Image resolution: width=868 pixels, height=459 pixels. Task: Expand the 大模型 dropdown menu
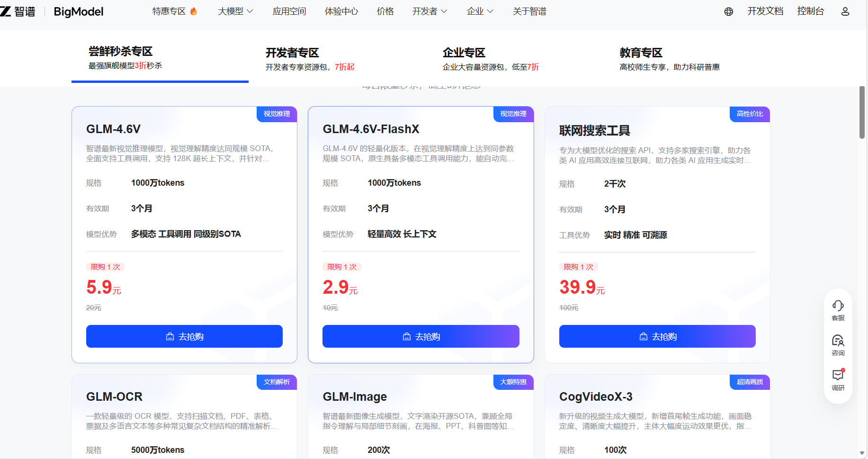235,11
